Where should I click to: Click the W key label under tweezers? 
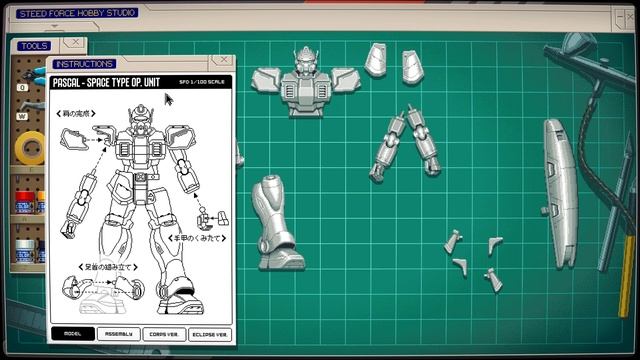(22, 117)
